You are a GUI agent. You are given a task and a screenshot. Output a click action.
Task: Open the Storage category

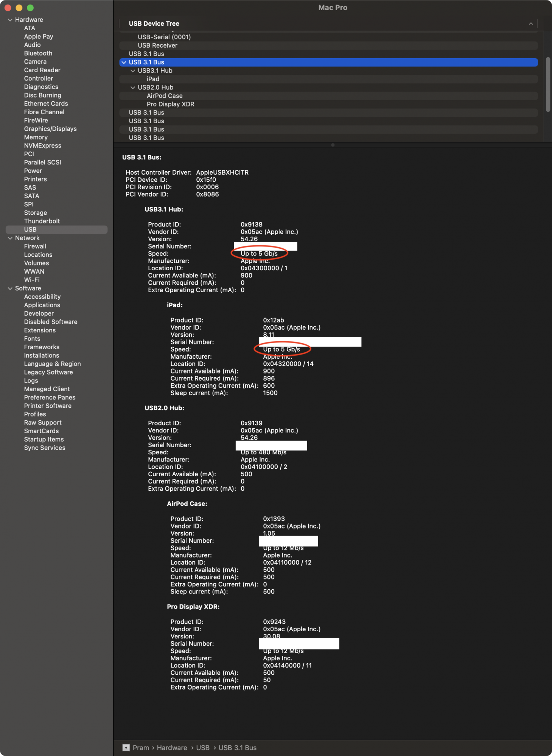tap(36, 213)
